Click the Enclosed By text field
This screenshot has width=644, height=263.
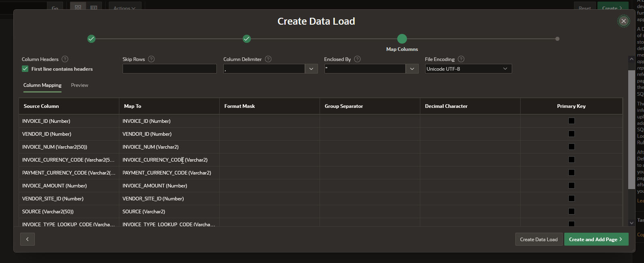[365, 69]
